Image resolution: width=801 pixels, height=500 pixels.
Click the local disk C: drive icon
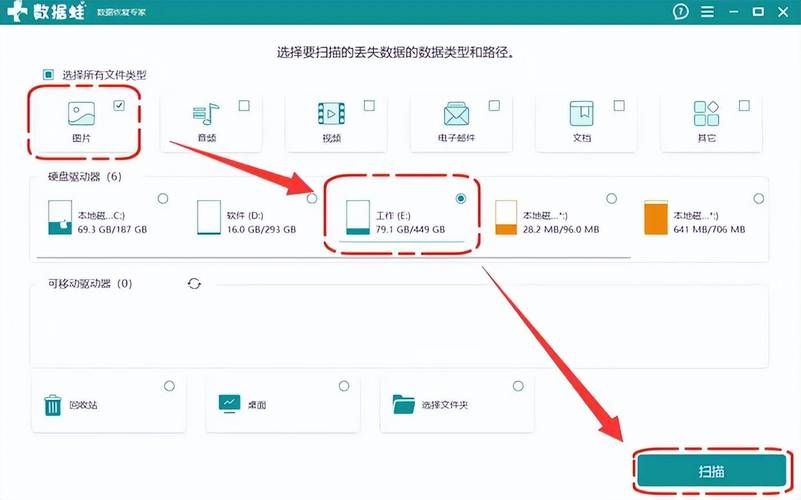pyautogui.click(x=60, y=218)
